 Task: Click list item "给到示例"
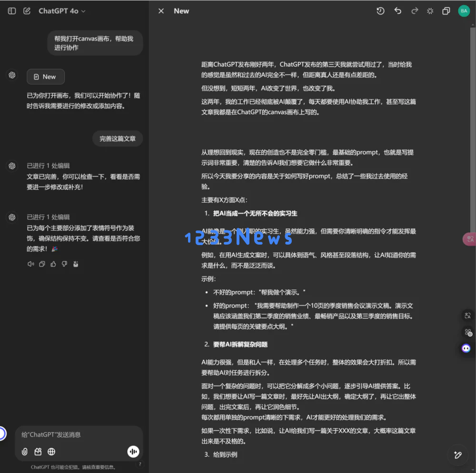[x=225, y=454]
